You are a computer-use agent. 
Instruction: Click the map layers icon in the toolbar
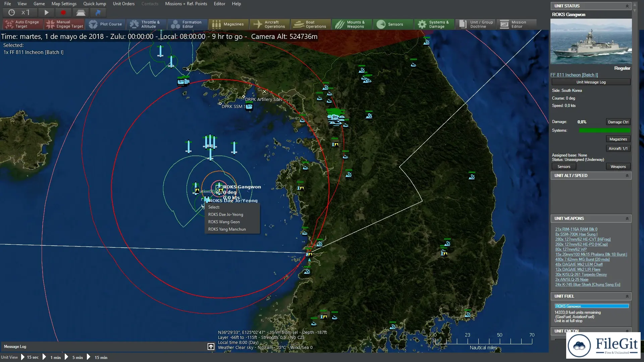(x=80, y=13)
